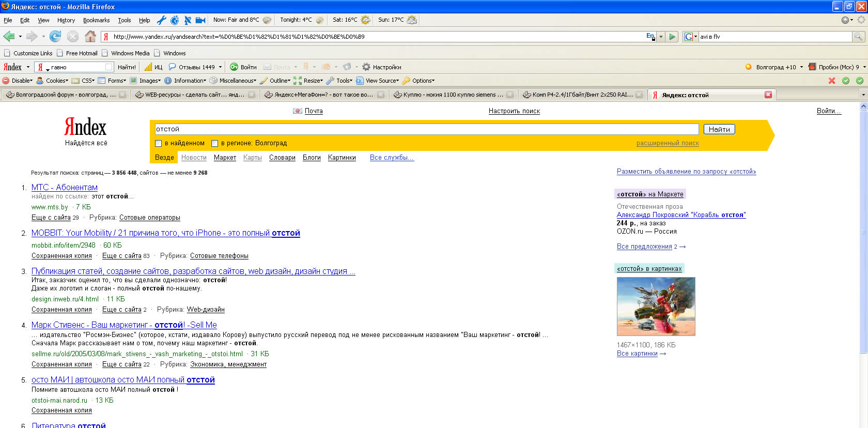This screenshot has height=428, width=868.
Task: Open the 'МТС - Абонентам' search result
Action: tap(64, 188)
